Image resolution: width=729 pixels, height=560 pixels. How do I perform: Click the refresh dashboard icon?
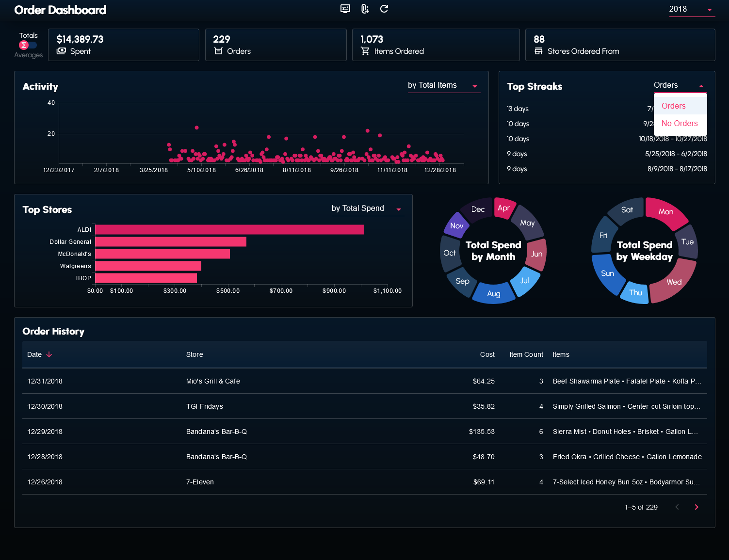384,9
